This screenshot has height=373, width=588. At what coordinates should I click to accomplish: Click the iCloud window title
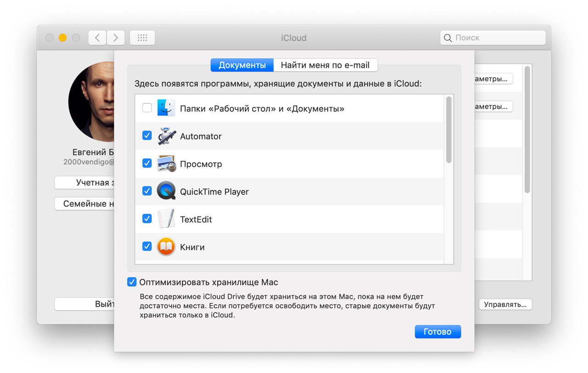pos(294,38)
